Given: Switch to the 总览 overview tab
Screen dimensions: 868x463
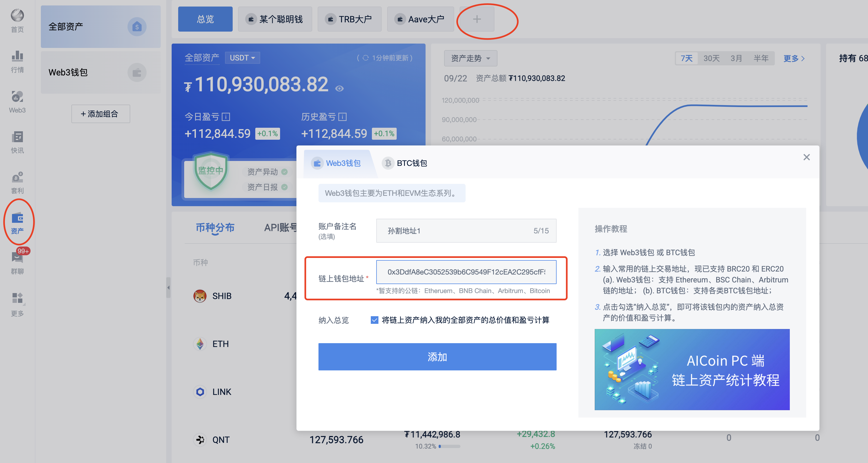Looking at the screenshot, I should [205, 19].
